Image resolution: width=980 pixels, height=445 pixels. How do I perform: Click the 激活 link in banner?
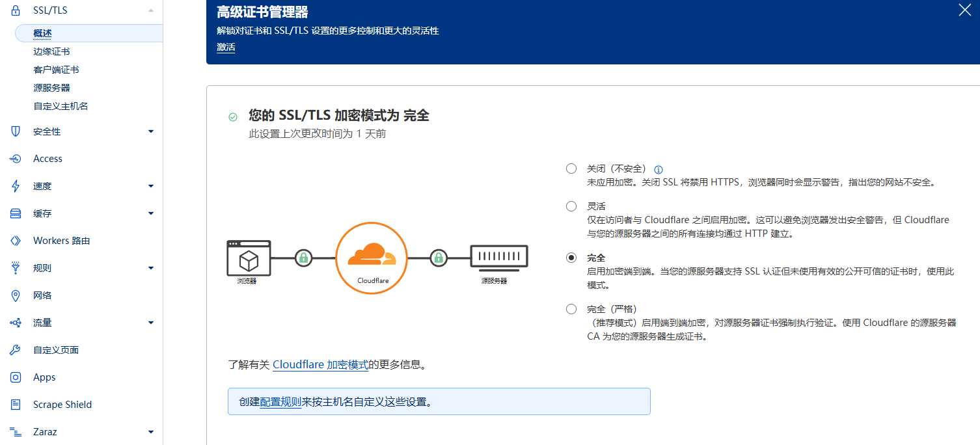tap(226, 47)
